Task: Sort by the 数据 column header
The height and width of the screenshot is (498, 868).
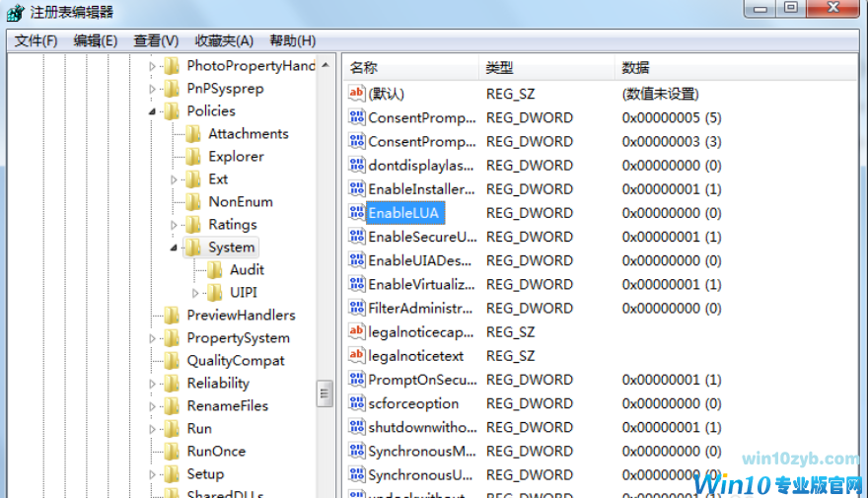Action: [x=736, y=67]
